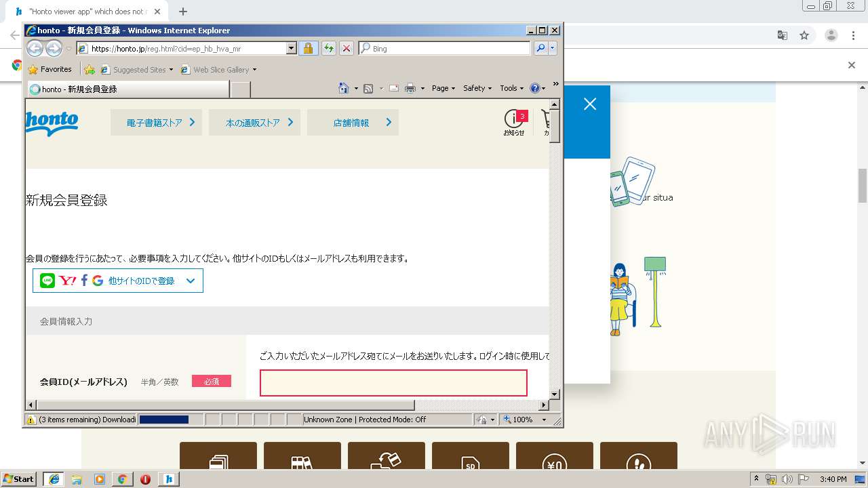Click the Read Mail icon
The image size is (868, 488).
[393, 88]
